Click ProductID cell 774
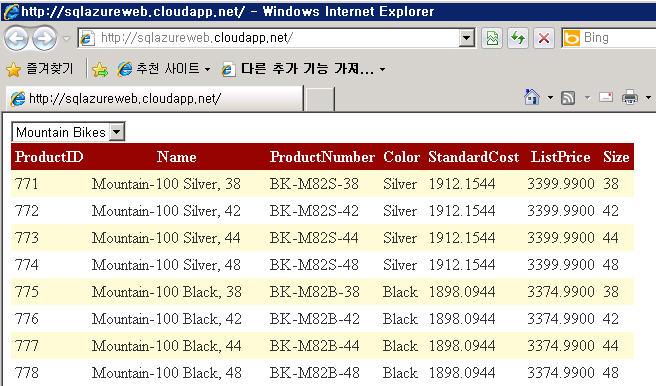This screenshot has height=386, width=656. coord(26,264)
